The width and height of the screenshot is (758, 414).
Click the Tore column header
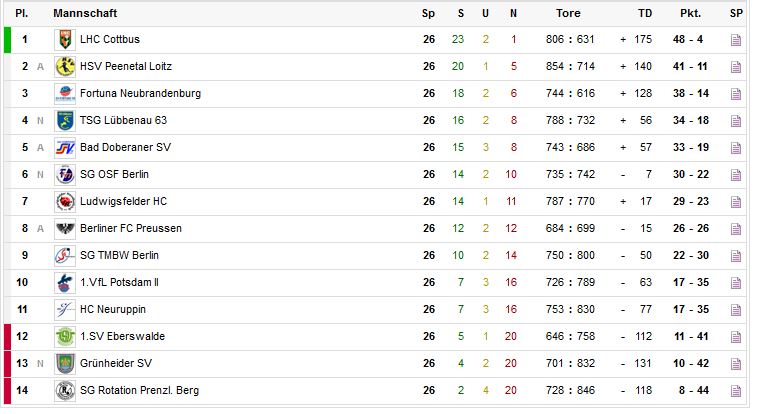pyautogui.click(x=568, y=14)
